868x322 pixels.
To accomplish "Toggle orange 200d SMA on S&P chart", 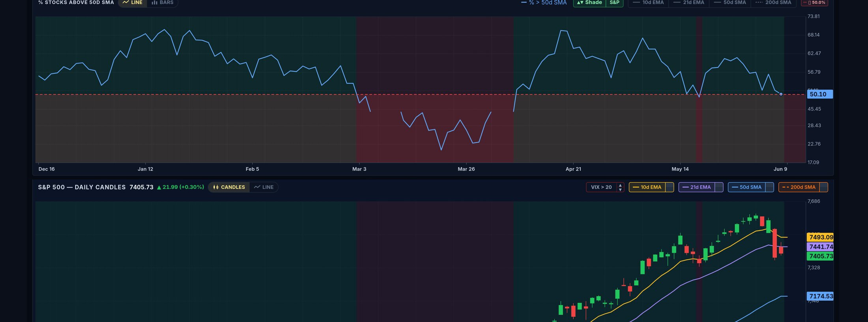I will (x=799, y=187).
